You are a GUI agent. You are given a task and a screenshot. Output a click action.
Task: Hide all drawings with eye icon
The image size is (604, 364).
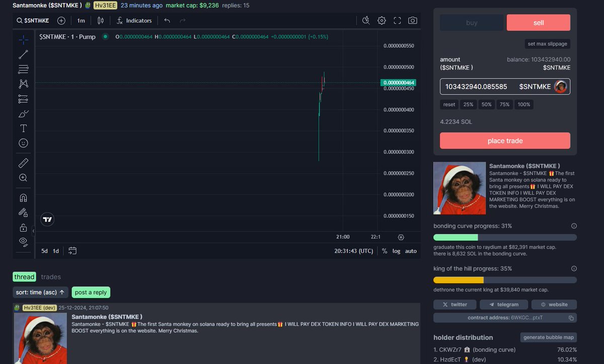tap(23, 242)
